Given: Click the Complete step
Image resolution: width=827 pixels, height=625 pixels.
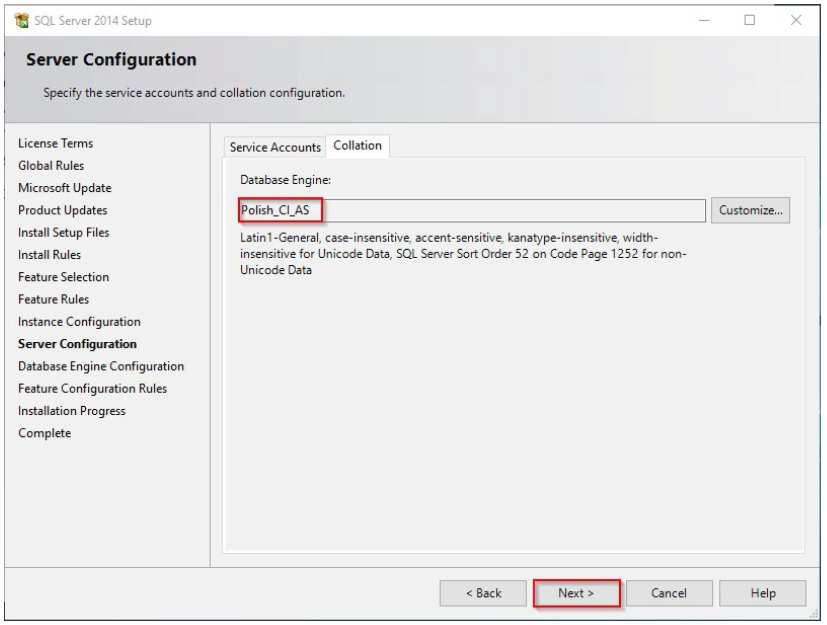Looking at the screenshot, I should [x=45, y=433].
